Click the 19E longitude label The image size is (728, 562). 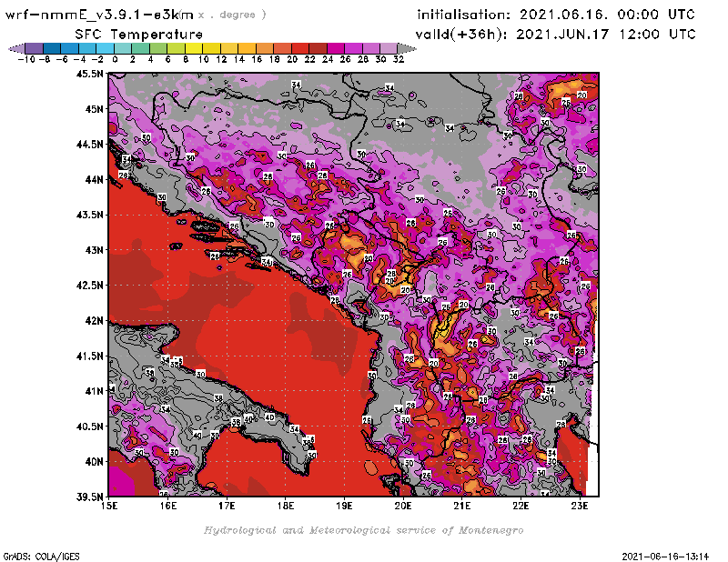tap(345, 506)
